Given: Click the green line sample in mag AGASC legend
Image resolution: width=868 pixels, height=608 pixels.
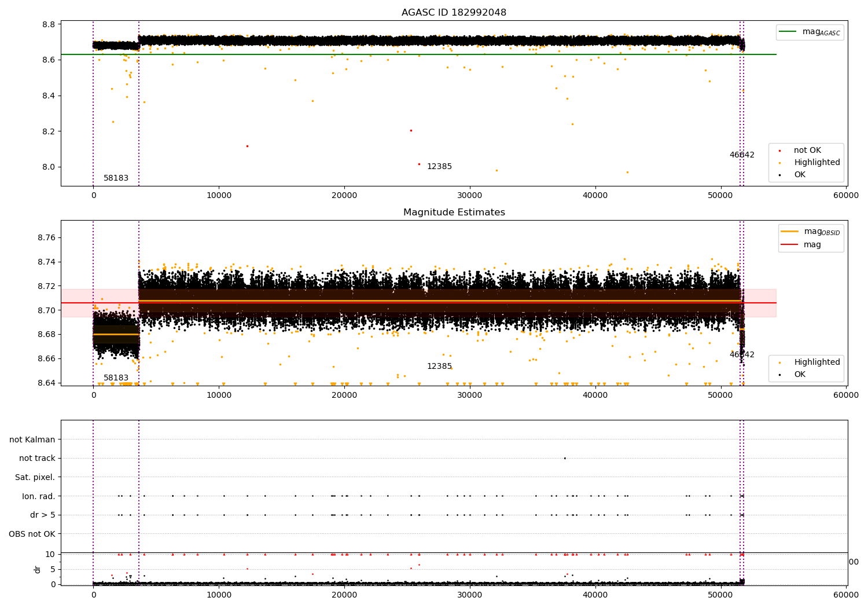Looking at the screenshot, I should click(788, 32).
